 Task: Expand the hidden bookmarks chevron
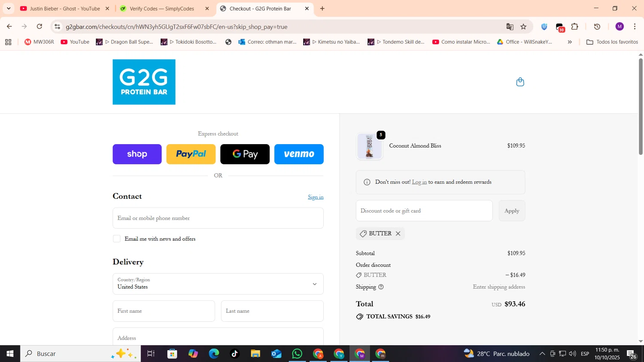coord(570,42)
